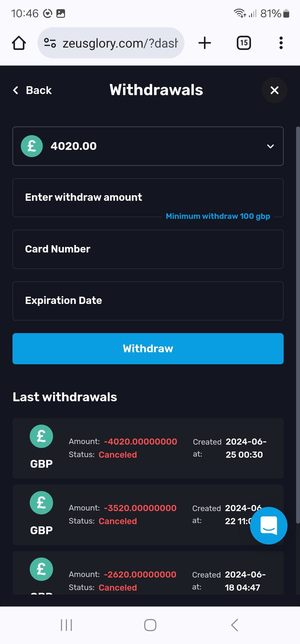Open the tab switcher showing 15 tabs
The height and width of the screenshot is (644, 300).
click(x=244, y=43)
